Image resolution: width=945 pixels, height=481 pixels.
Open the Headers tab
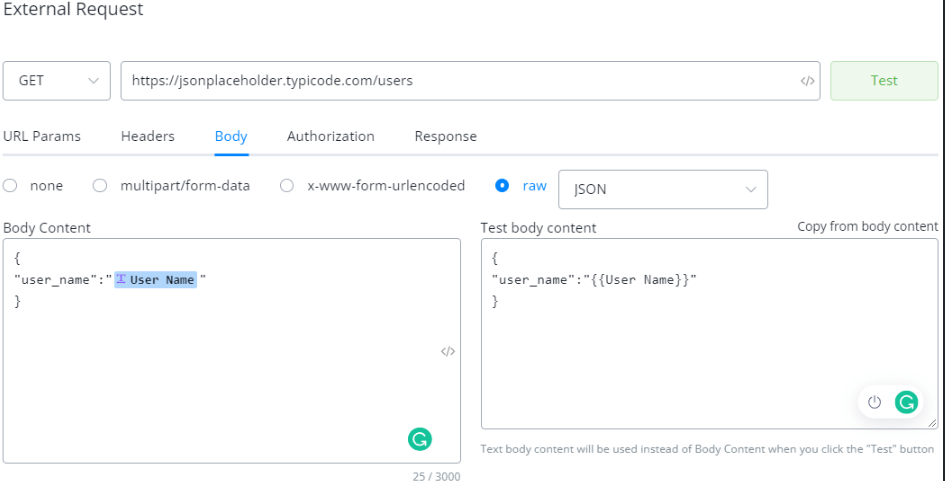click(148, 136)
